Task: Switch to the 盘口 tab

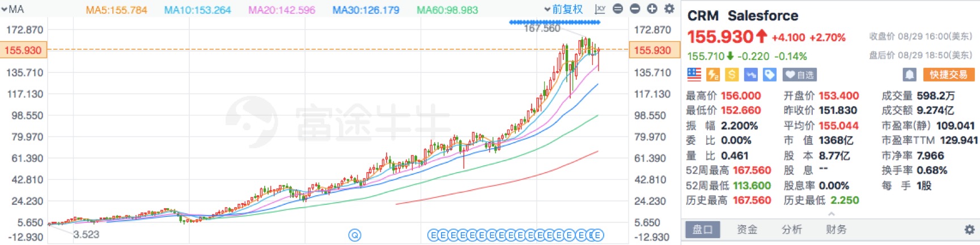Action: coord(702,230)
